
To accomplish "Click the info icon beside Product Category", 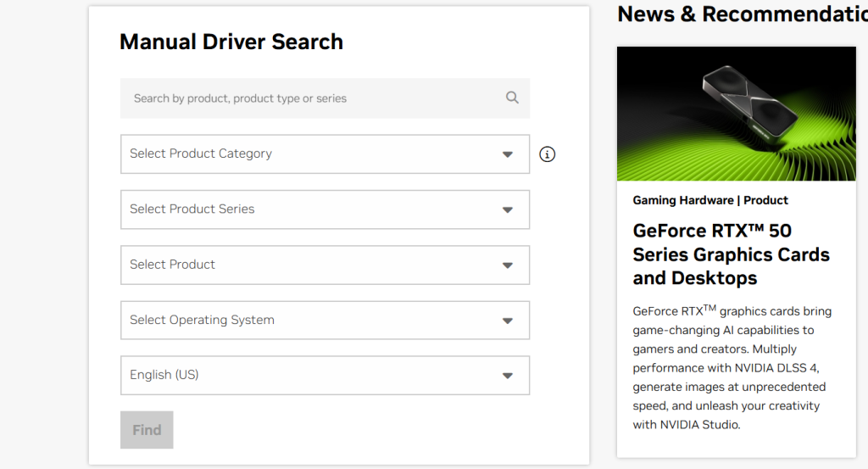I will tap(548, 154).
